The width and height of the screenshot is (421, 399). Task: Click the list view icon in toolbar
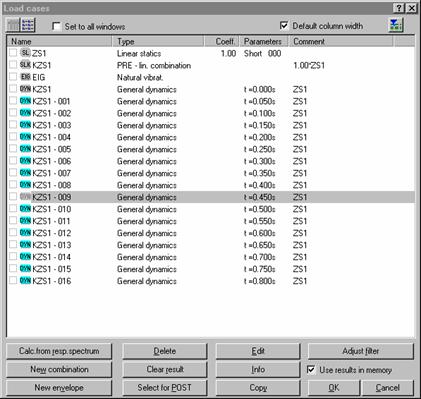pos(28,25)
